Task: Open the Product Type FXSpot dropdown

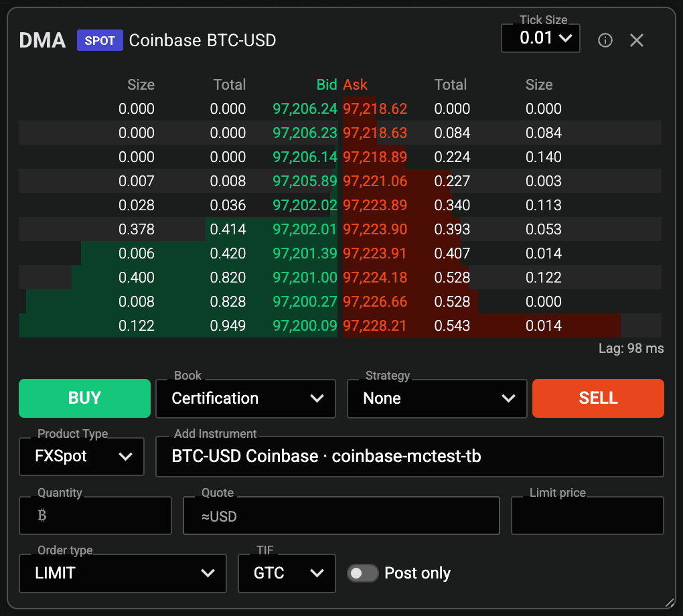Action: tap(82, 457)
